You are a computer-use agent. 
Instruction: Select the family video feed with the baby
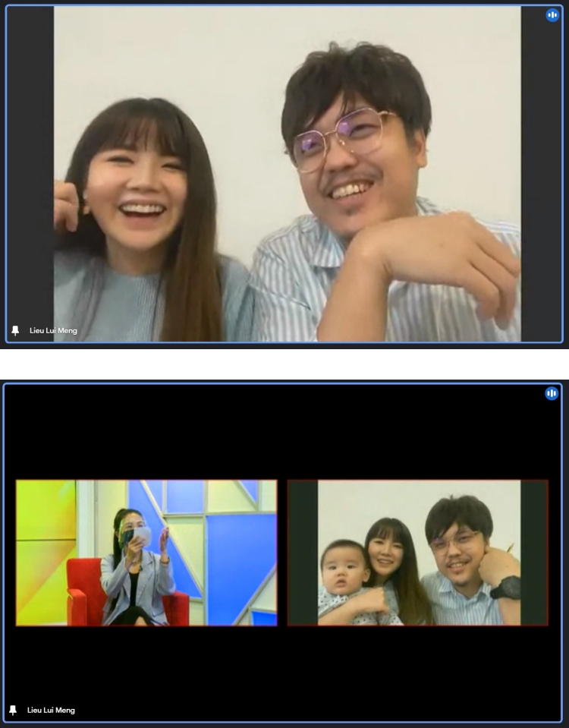418,553
